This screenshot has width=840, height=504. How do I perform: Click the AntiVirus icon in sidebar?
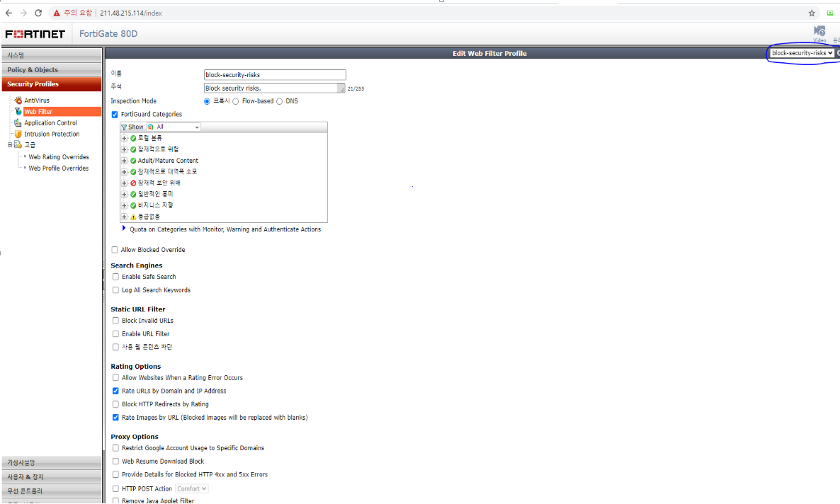point(18,100)
